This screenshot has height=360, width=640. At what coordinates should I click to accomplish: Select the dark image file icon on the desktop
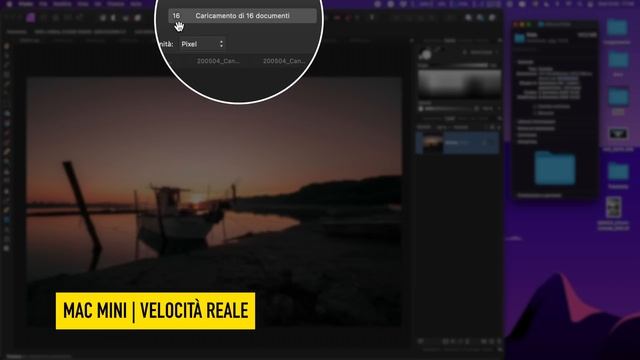[618, 134]
